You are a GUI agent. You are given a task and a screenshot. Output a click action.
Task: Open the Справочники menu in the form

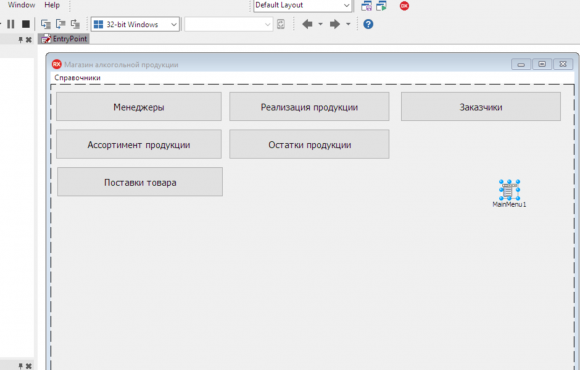[x=77, y=78]
